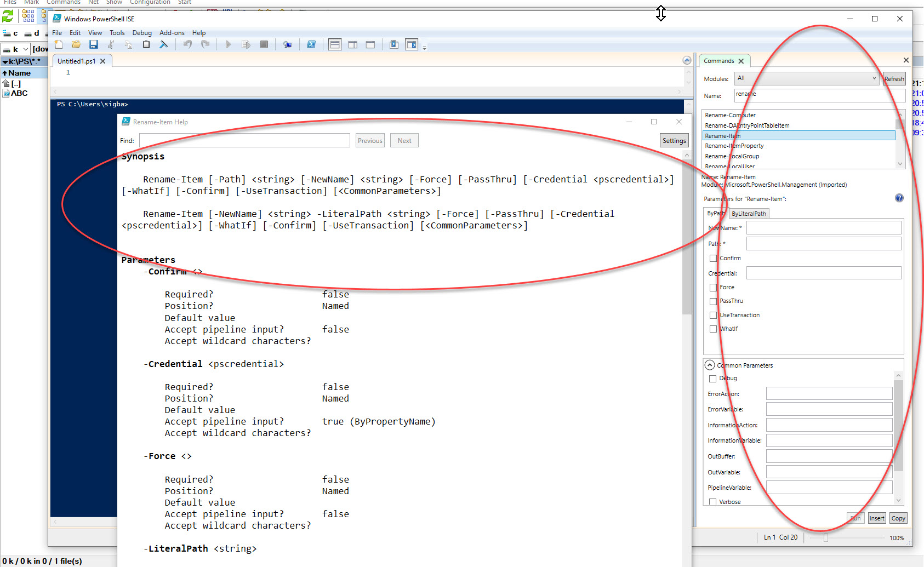Click the Refresh button in Commands pane
The width and height of the screenshot is (924, 567).
click(x=894, y=79)
